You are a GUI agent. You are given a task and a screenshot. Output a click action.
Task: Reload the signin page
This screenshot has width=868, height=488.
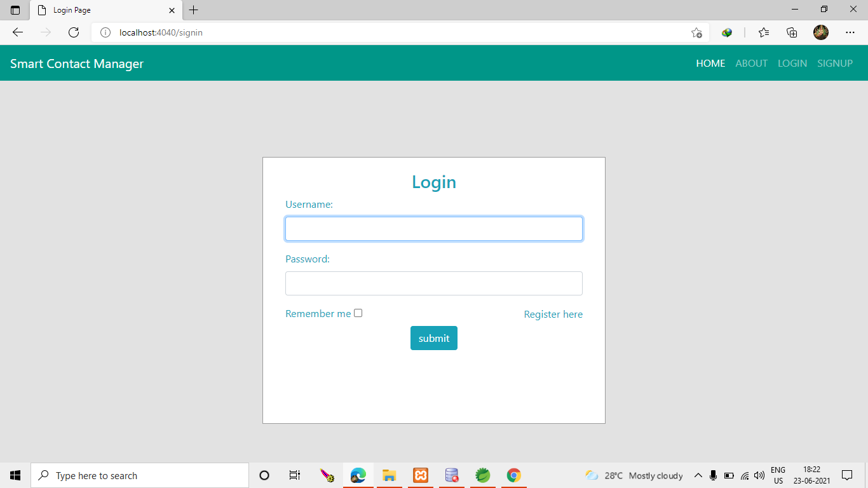pyautogui.click(x=74, y=32)
